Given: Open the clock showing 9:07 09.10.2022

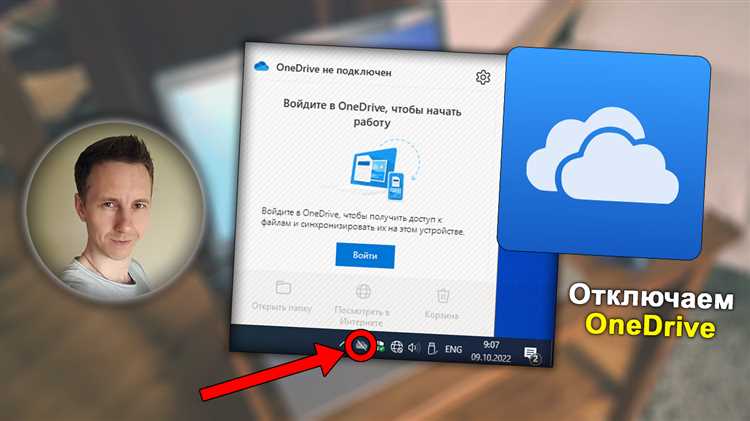Looking at the screenshot, I should 491,351.
